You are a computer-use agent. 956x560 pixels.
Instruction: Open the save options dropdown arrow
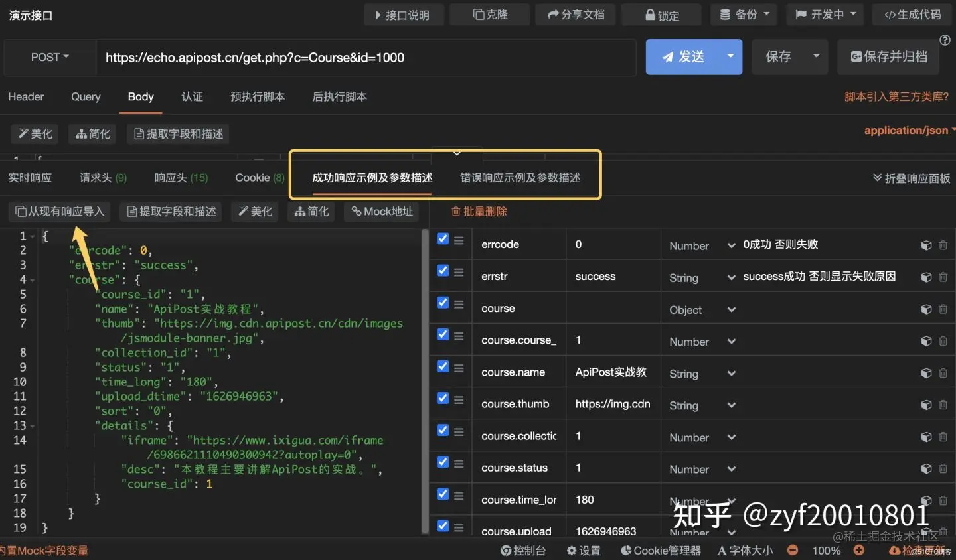[817, 57]
